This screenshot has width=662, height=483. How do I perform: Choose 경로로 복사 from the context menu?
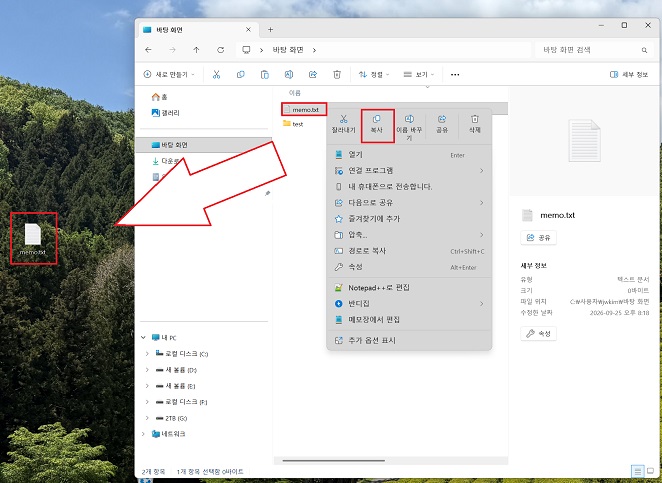pyautogui.click(x=409, y=251)
